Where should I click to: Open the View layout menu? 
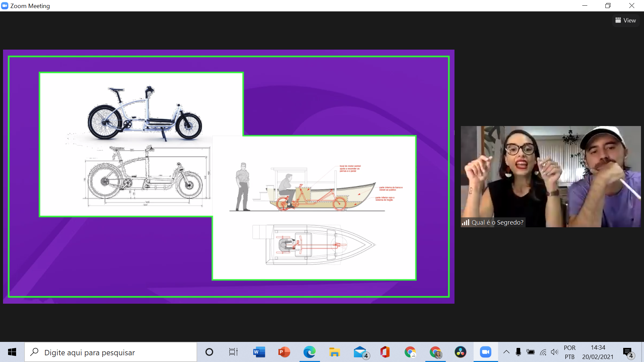pos(626,20)
